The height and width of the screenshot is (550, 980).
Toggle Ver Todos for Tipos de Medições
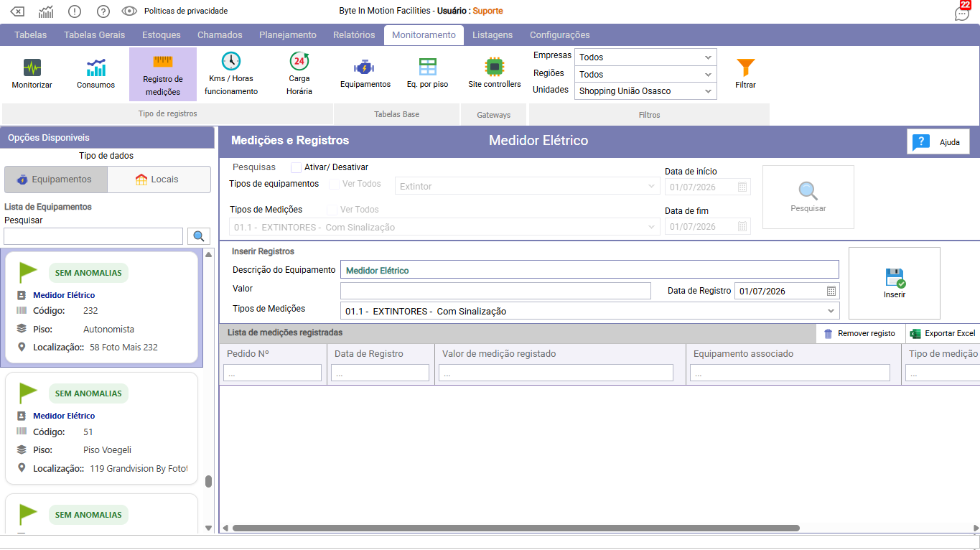click(x=332, y=210)
